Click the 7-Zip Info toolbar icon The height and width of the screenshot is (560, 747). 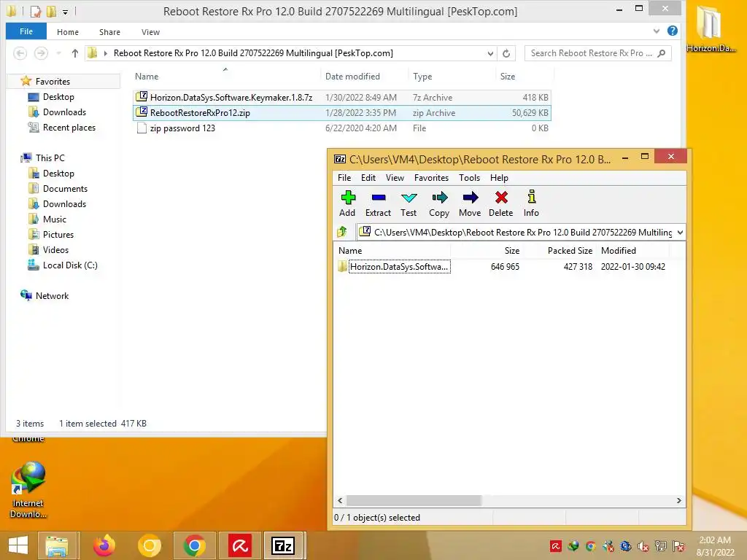[x=532, y=197]
